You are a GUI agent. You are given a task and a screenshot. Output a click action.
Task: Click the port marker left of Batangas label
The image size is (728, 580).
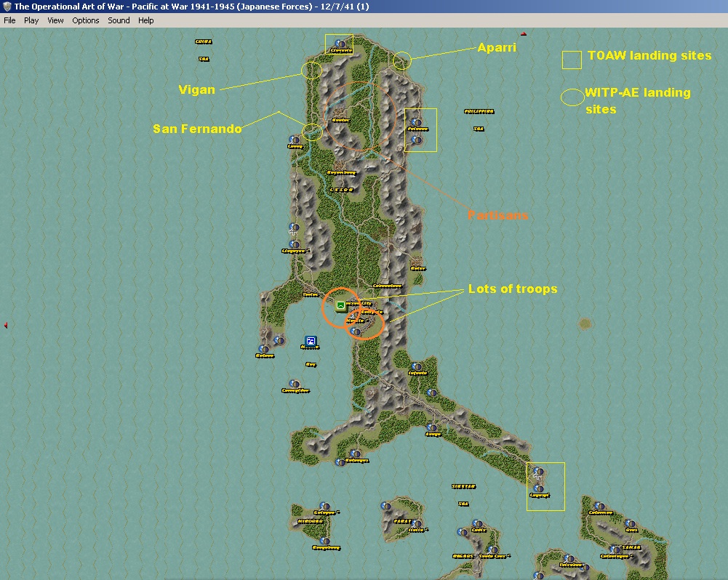pos(340,462)
